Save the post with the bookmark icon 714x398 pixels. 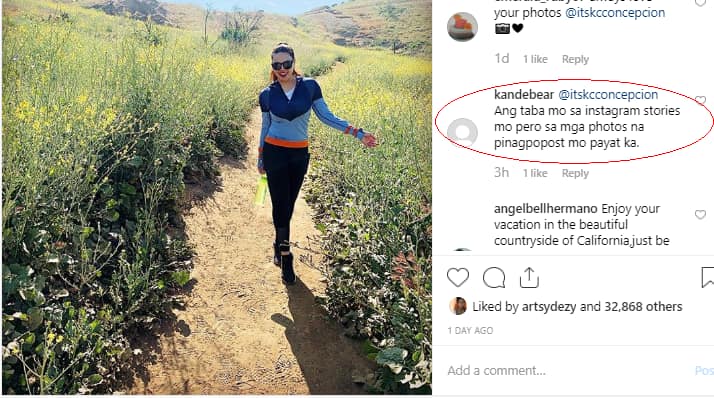[x=708, y=277]
